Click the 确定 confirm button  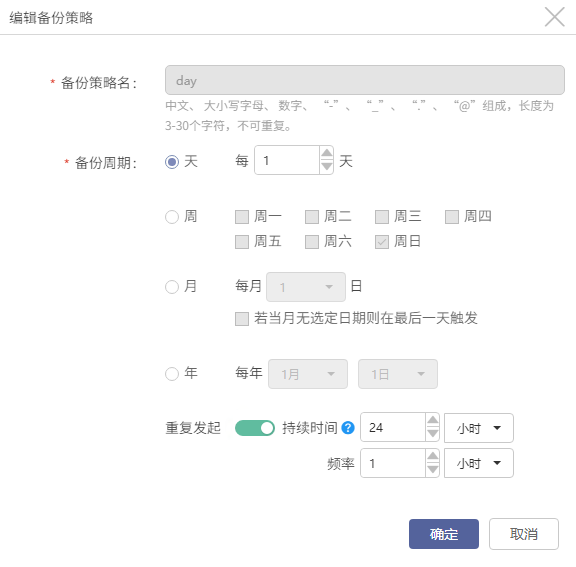click(x=443, y=534)
